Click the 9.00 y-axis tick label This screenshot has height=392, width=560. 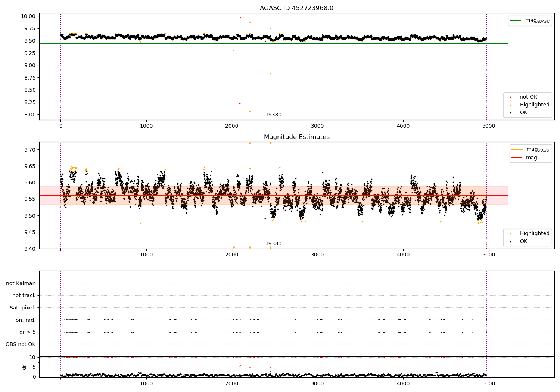point(29,65)
